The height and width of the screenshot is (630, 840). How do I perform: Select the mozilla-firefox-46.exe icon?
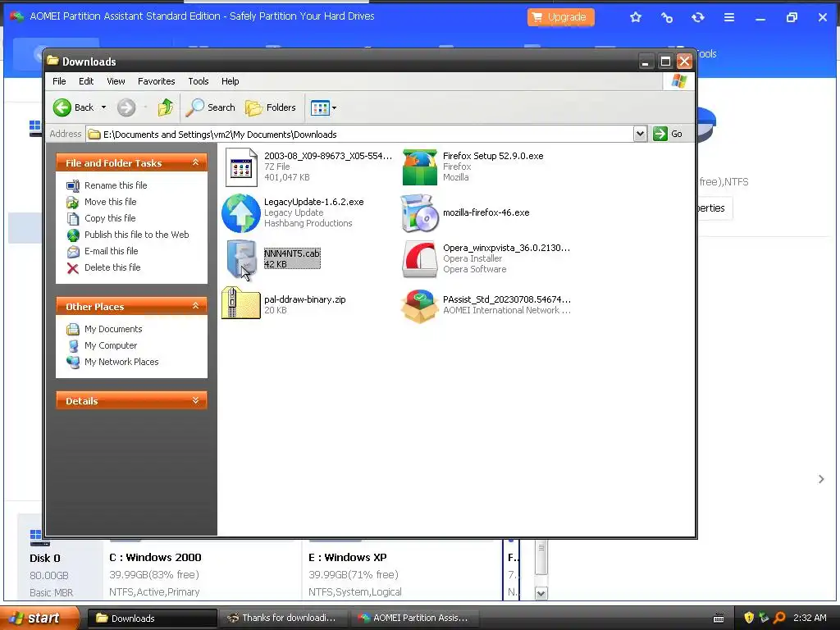[419, 213]
